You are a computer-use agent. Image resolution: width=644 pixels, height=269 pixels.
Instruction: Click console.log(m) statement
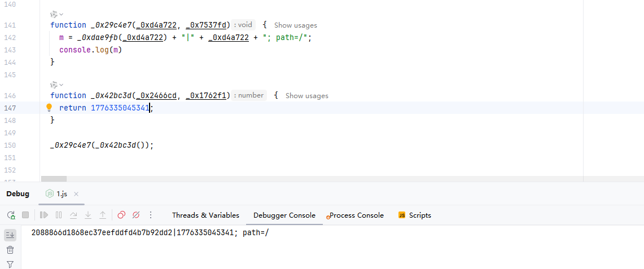[91, 50]
